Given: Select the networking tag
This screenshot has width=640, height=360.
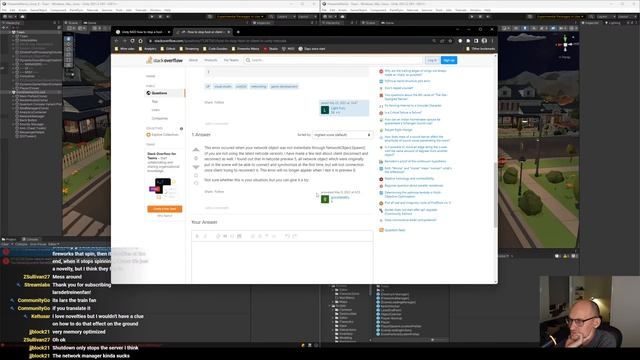Looking at the screenshot, I should (258, 87).
